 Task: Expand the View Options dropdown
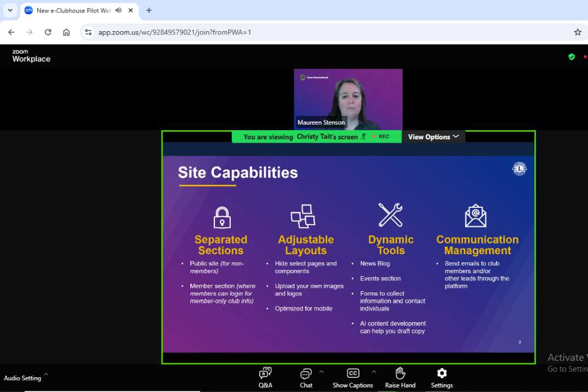pyautogui.click(x=433, y=137)
